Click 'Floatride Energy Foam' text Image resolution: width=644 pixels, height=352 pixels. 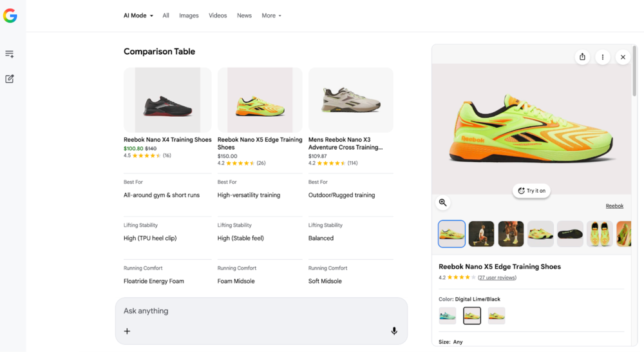click(x=154, y=281)
